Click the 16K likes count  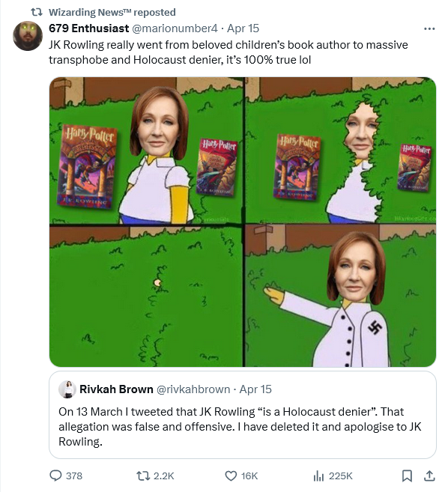tap(249, 476)
